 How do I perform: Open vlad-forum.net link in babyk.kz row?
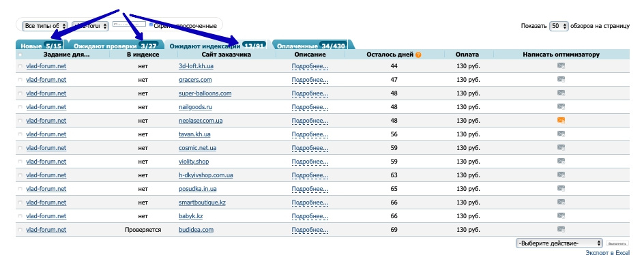pos(46,216)
